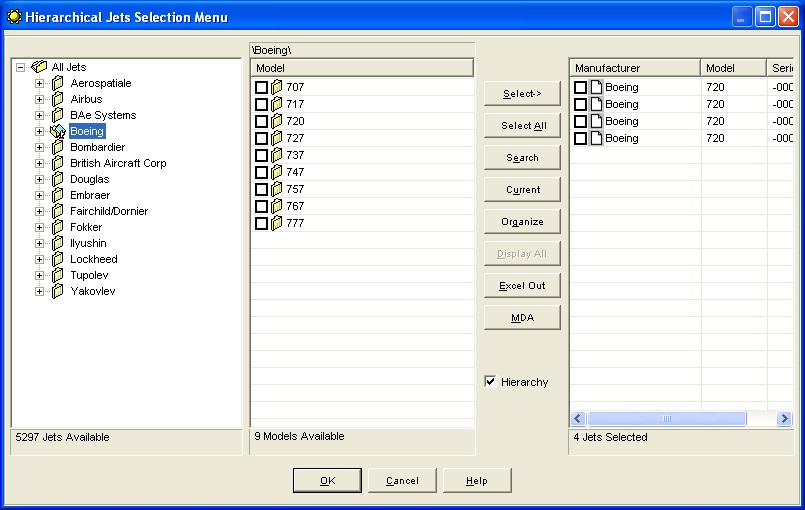
Task: Expand the Yakovlev tree node
Action: [40, 291]
